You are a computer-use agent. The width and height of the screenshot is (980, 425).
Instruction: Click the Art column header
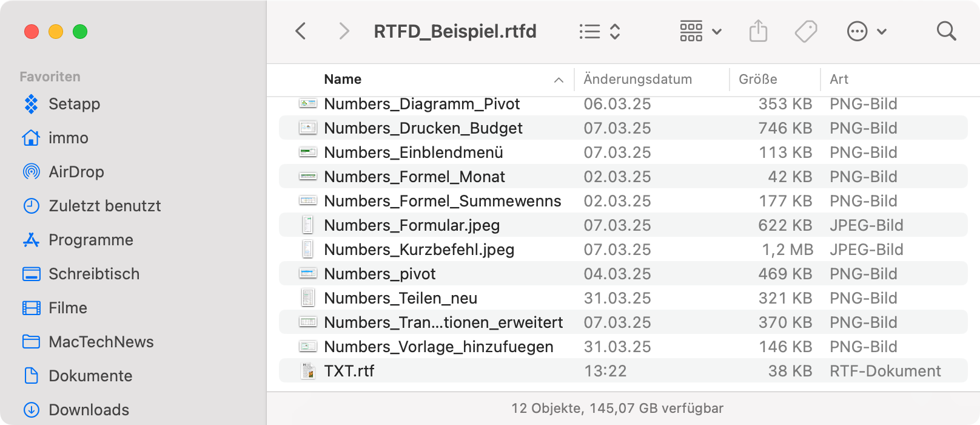click(x=839, y=80)
